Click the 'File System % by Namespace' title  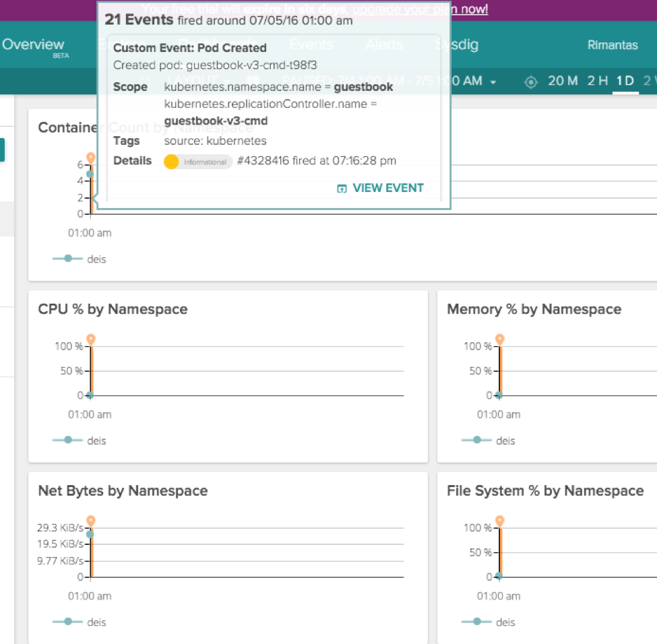[x=545, y=490]
